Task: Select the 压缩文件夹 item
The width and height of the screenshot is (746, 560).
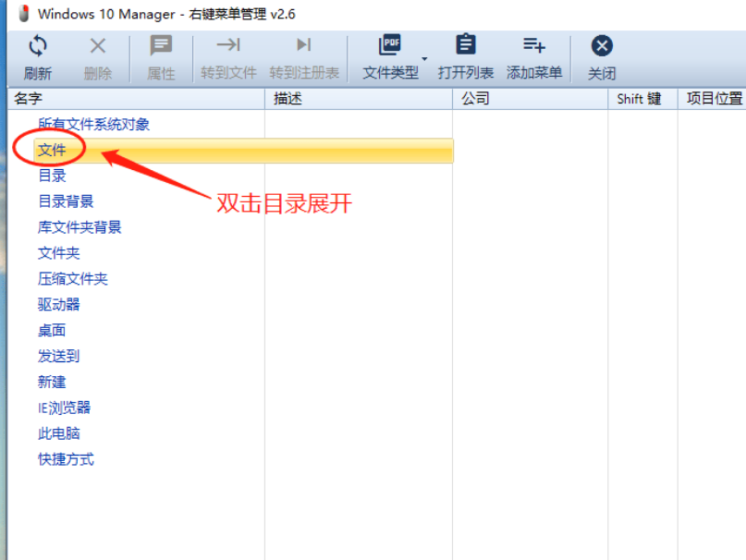Action: [x=72, y=279]
